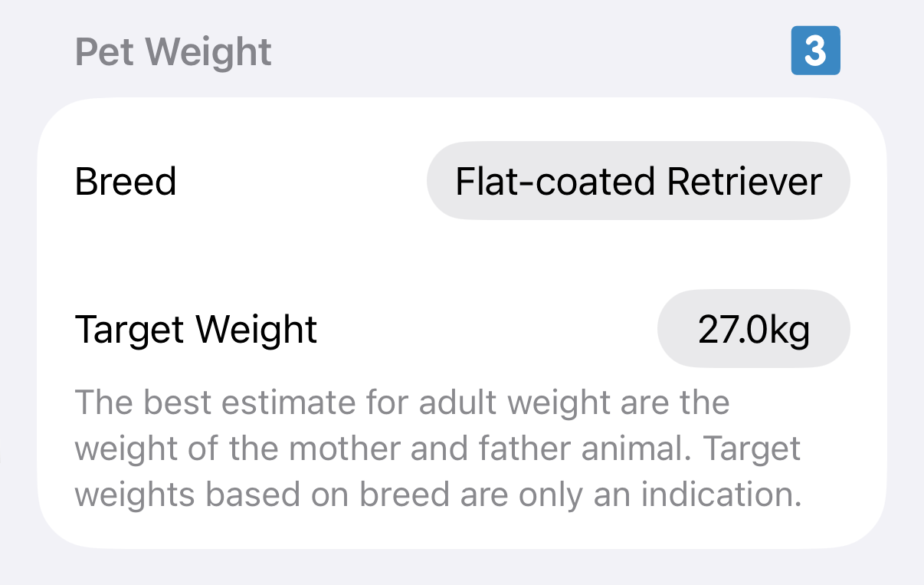Viewport: 924px width, 585px height.
Task: Click the footnote line starting 'The best estimate'
Action: 402,403
